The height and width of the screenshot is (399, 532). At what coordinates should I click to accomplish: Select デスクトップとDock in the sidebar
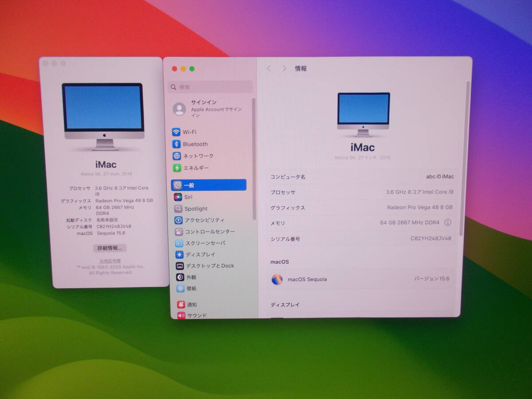tap(210, 266)
